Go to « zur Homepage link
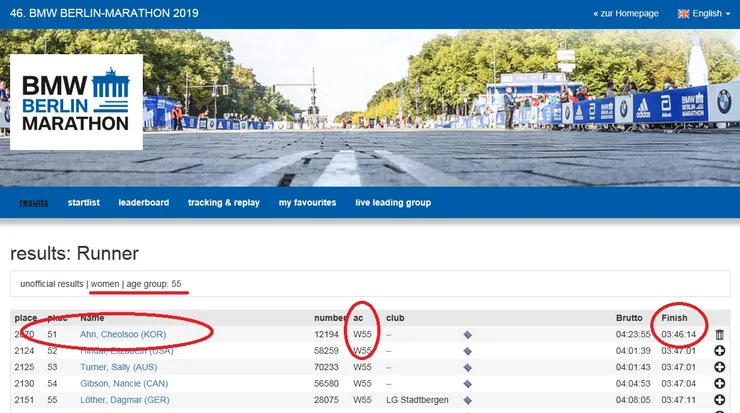 pos(626,14)
